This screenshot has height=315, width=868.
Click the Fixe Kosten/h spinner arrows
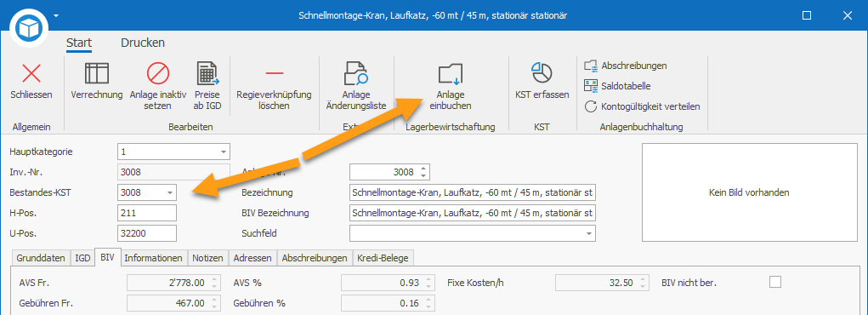(x=643, y=283)
